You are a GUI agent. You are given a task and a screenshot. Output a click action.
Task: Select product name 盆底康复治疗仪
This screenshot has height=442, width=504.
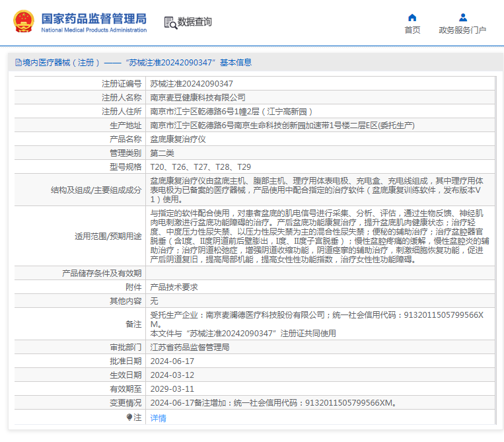[178, 139]
